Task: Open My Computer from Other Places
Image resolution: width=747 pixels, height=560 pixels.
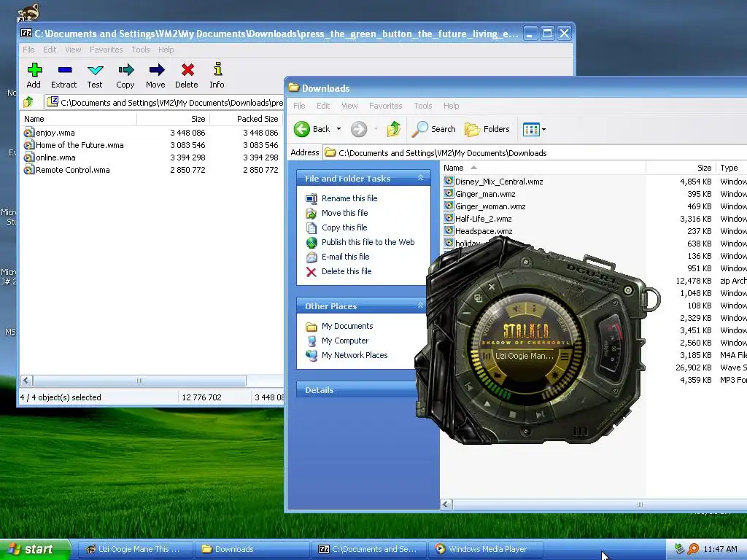Action: coord(345,341)
